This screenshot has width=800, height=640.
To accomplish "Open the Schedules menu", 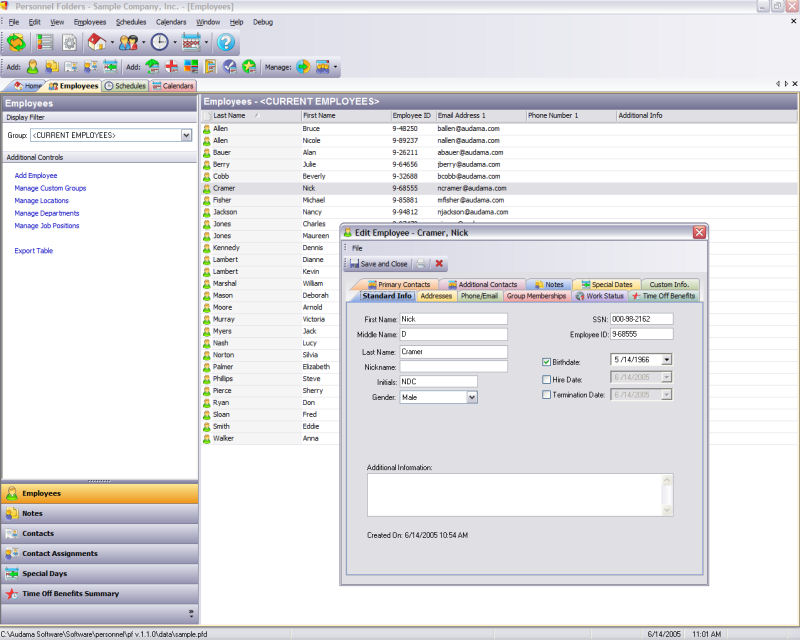I will [130, 21].
